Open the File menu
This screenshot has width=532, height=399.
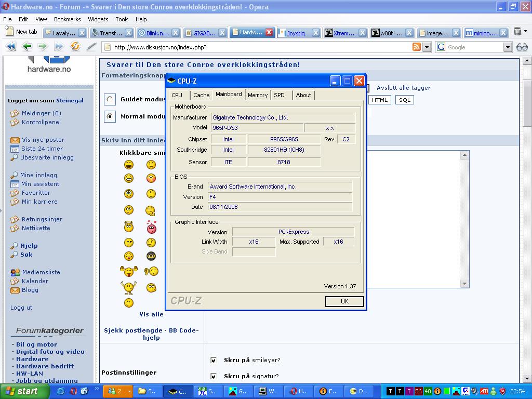point(7,19)
